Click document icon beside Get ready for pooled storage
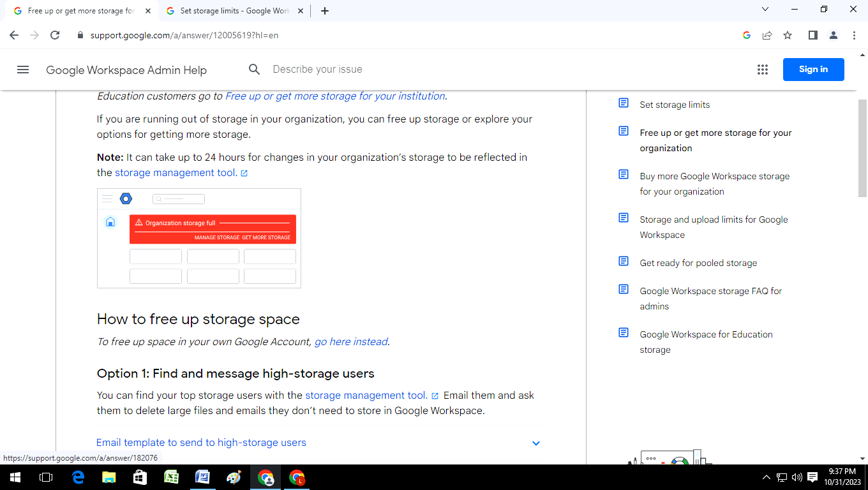The height and width of the screenshot is (490, 868). [x=624, y=261]
